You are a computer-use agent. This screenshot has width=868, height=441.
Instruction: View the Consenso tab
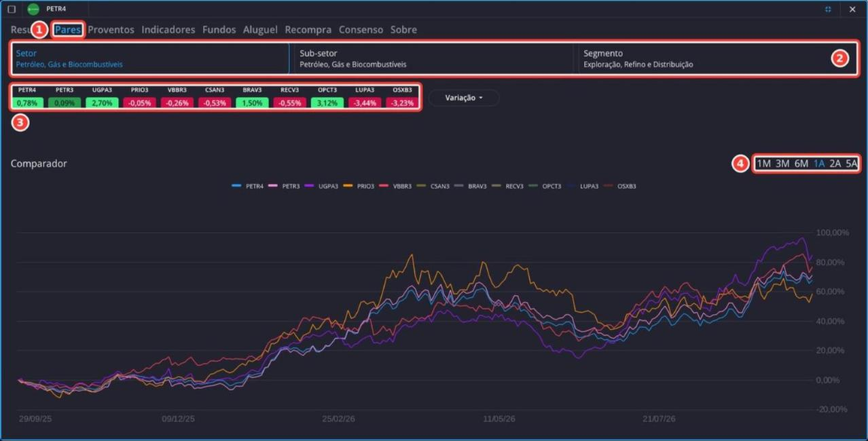pyautogui.click(x=361, y=30)
